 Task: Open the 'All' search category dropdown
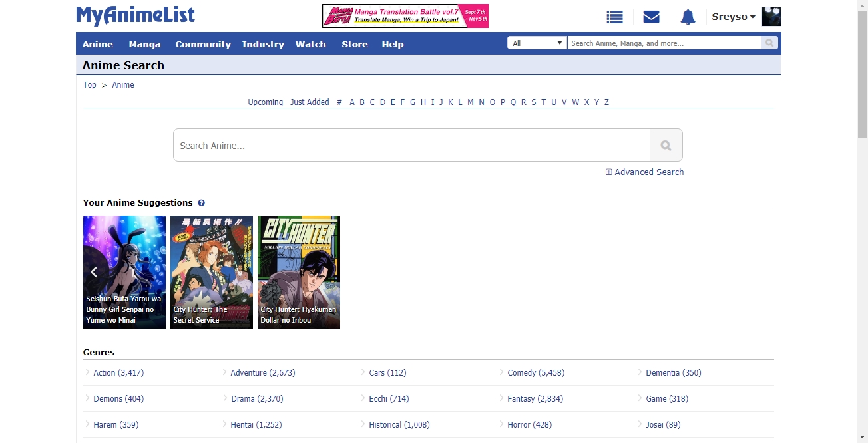(x=537, y=43)
